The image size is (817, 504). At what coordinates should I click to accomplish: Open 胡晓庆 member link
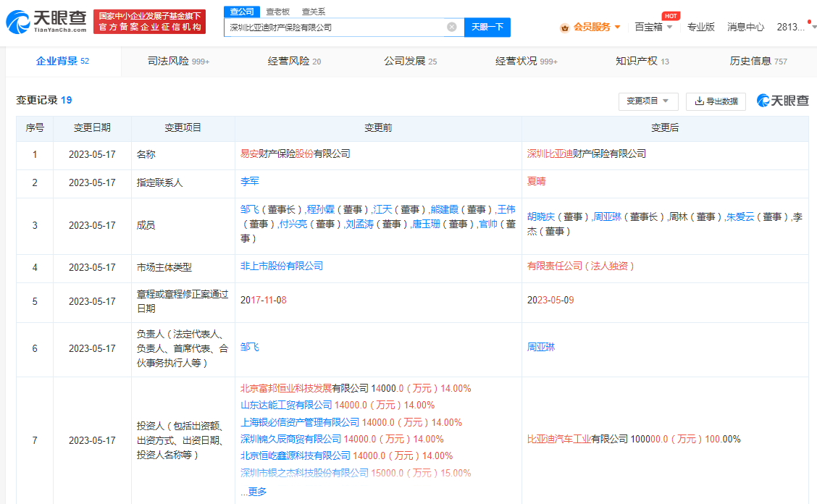[x=541, y=217]
